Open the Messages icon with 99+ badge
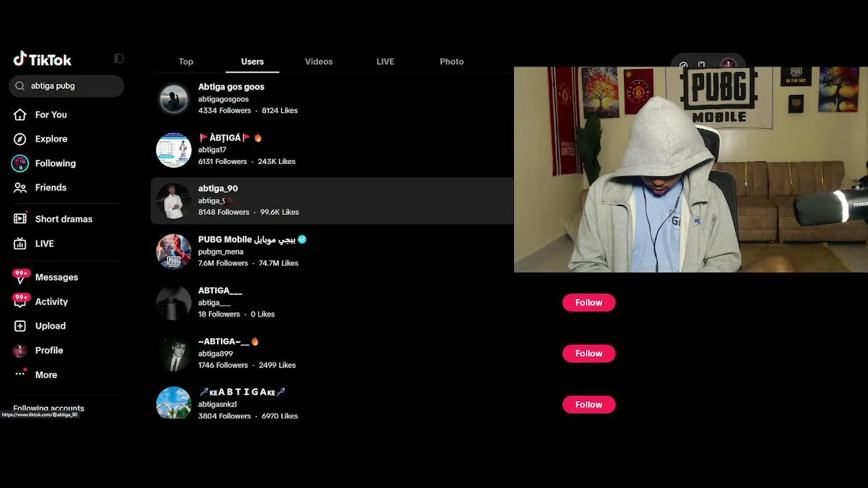This screenshot has width=868, height=488. pyautogui.click(x=20, y=277)
